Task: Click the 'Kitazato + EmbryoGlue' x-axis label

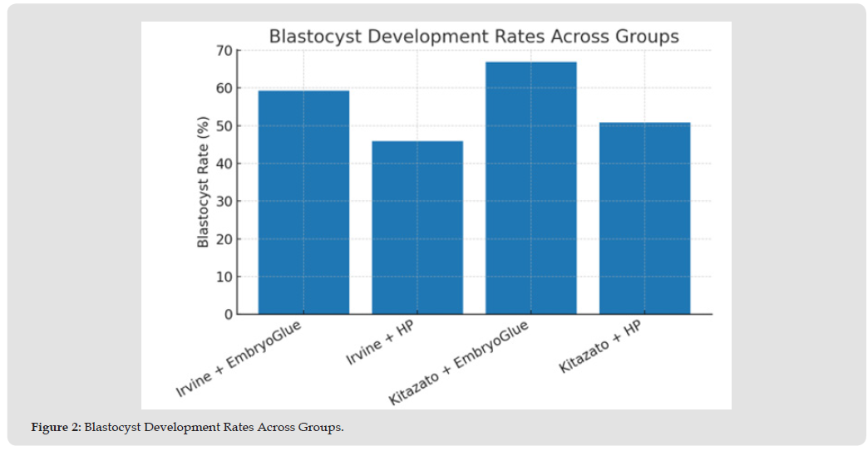Action: (x=463, y=363)
